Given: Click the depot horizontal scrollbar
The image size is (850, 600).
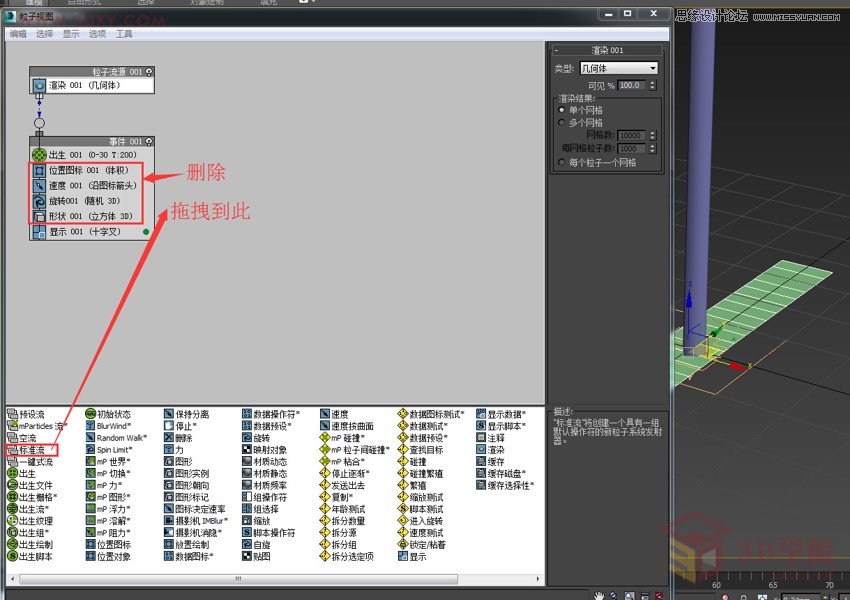Looking at the screenshot, I should click(238, 578).
